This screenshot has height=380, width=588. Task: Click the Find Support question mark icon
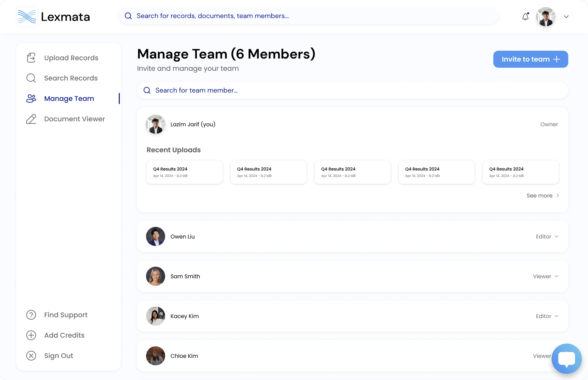[31, 315]
